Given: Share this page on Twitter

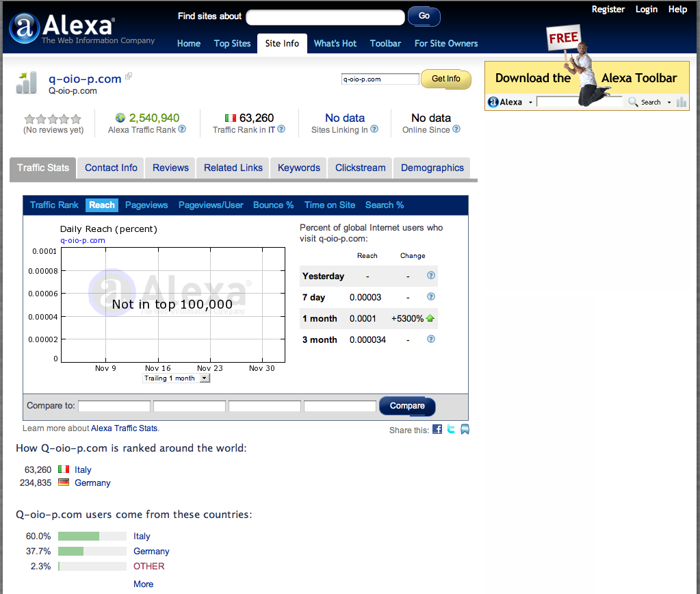Looking at the screenshot, I should (451, 429).
